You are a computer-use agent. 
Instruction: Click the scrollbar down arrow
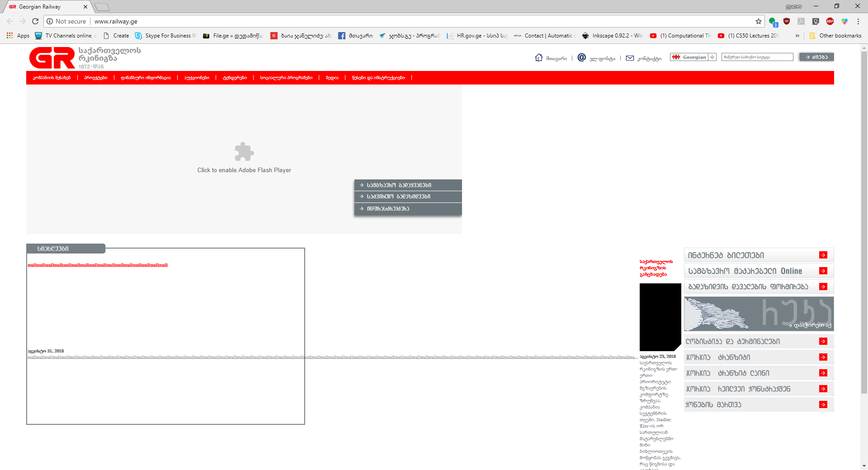864,465
